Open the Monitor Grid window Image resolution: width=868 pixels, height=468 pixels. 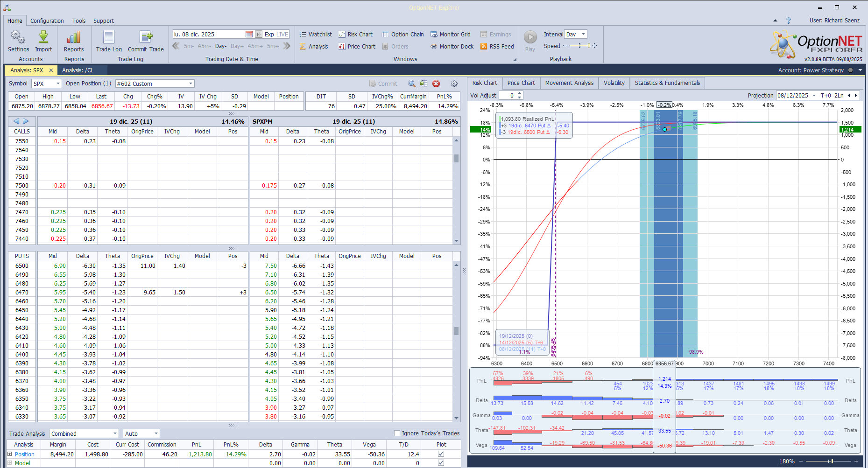pyautogui.click(x=450, y=34)
